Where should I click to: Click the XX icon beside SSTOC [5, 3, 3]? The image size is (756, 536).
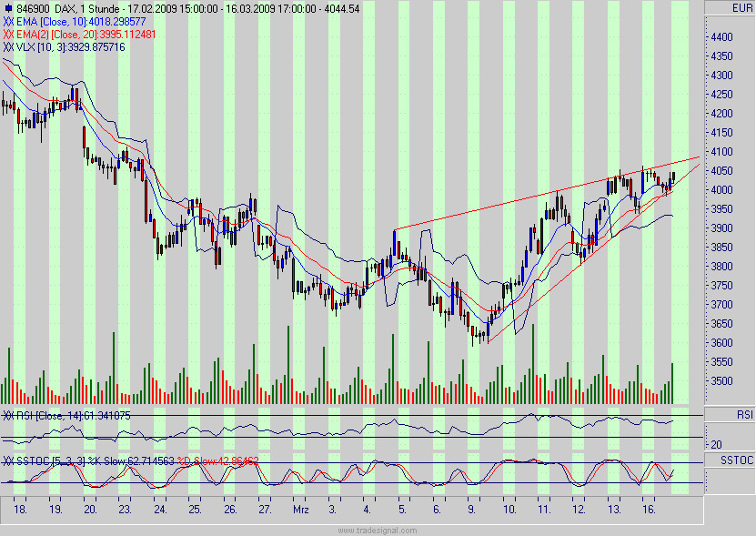9,460
